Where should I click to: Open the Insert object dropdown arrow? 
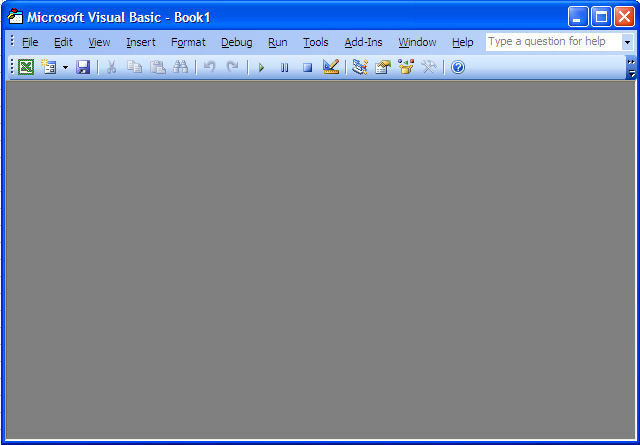point(65,67)
